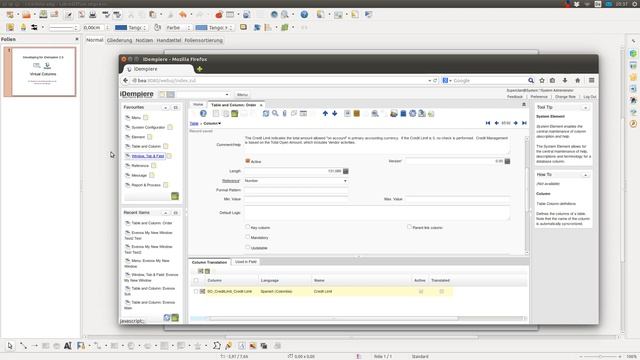Enable the Parent link column checkbox
The height and width of the screenshot is (360, 640).
click(409, 227)
